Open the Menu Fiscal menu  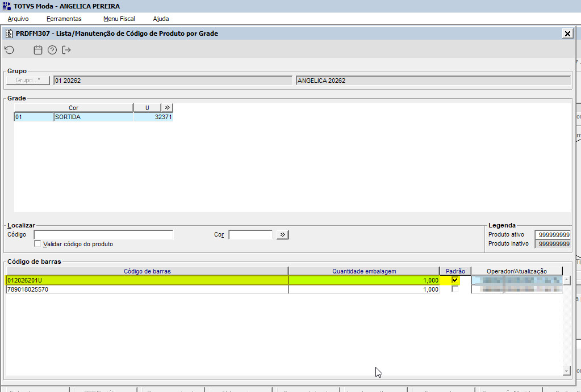point(119,19)
